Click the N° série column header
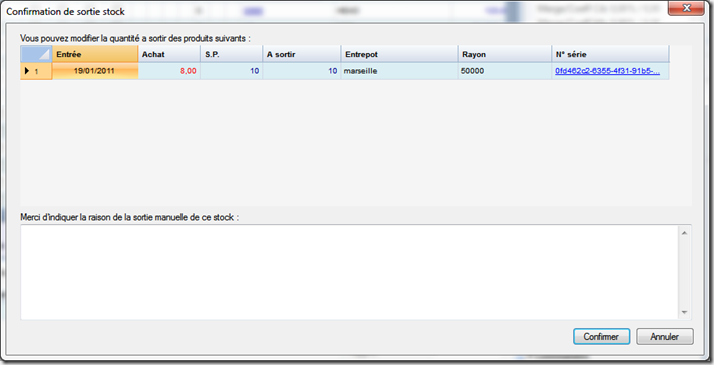Image resolution: width=714 pixels, height=365 pixels. (611, 54)
